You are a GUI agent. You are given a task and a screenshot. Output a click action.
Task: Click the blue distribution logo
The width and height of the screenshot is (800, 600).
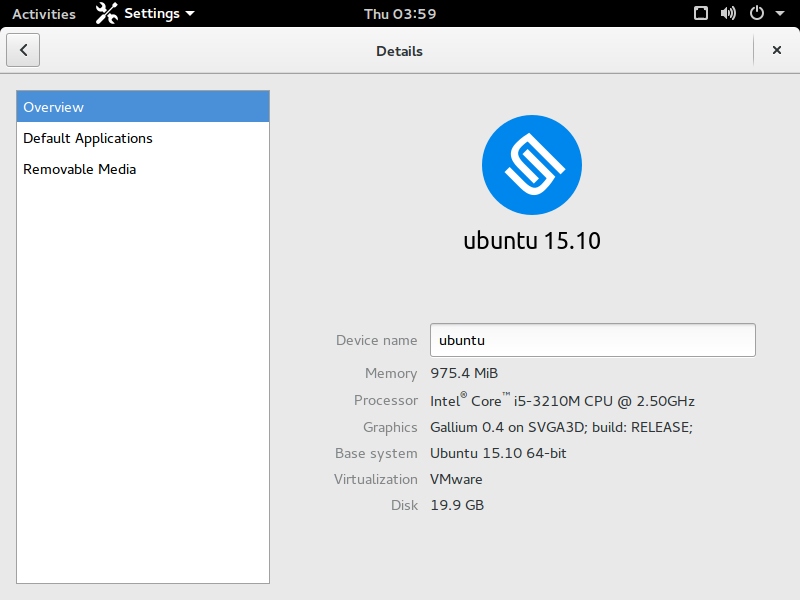tap(532, 165)
